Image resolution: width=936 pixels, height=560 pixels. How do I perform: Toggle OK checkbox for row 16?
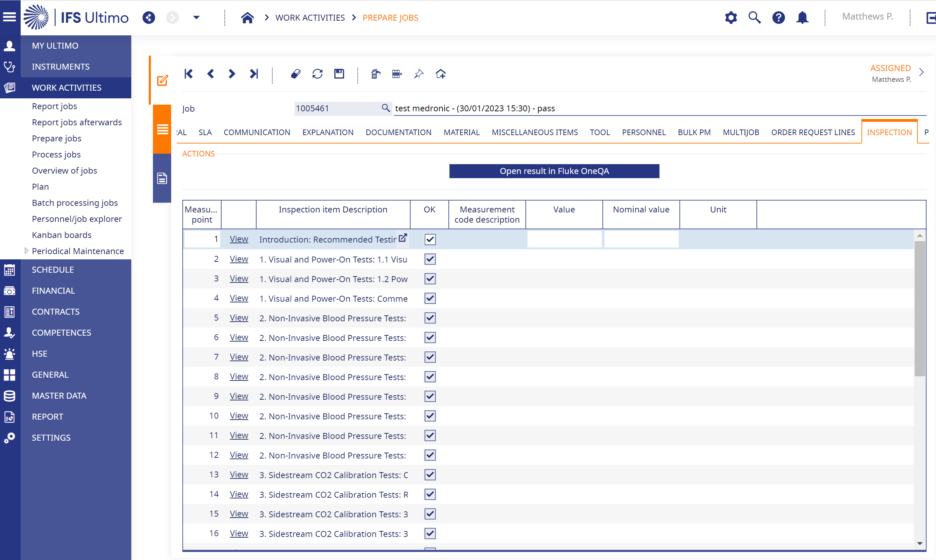(x=430, y=534)
